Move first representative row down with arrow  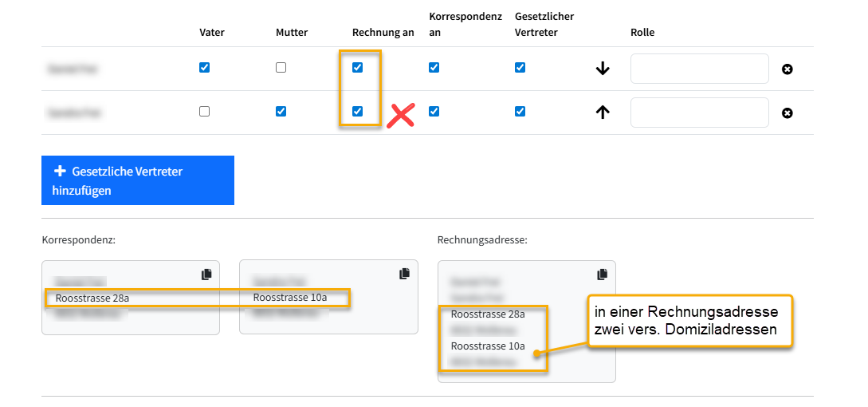coord(603,69)
